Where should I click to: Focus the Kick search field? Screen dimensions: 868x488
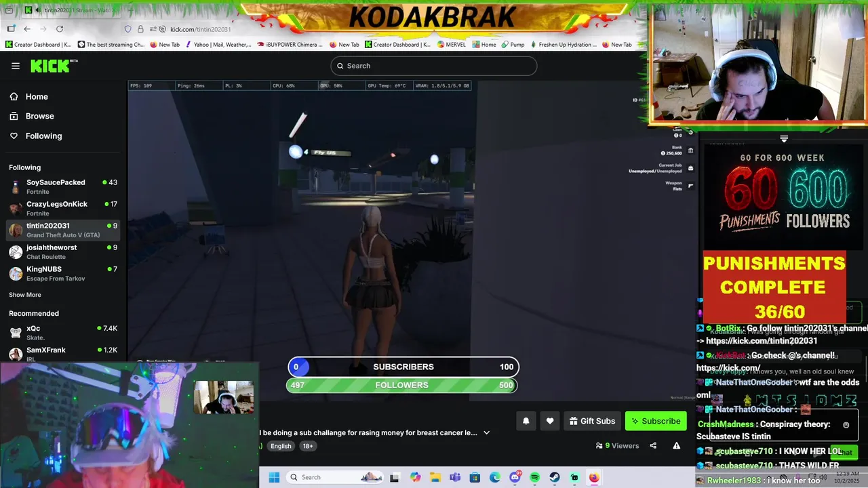pyautogui.click(x=434, y=66)
